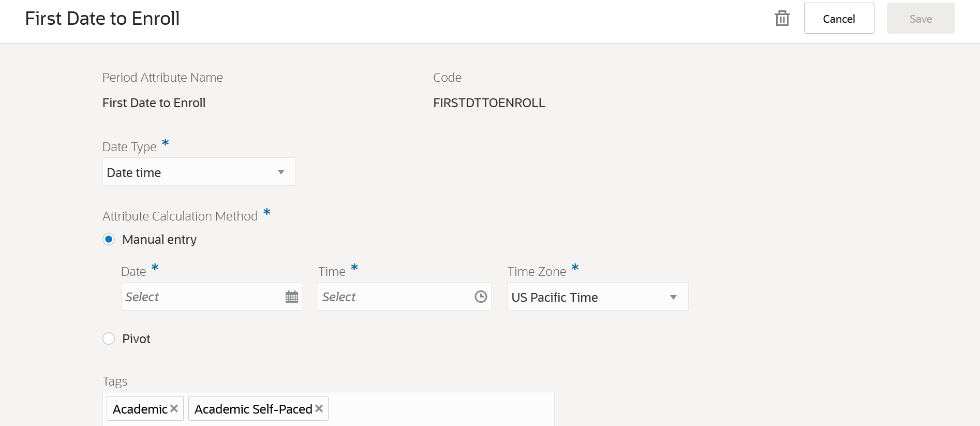Screen dimensions: 980x426
Task: Select the Manual entry radio button
Action: pos(109,239)
